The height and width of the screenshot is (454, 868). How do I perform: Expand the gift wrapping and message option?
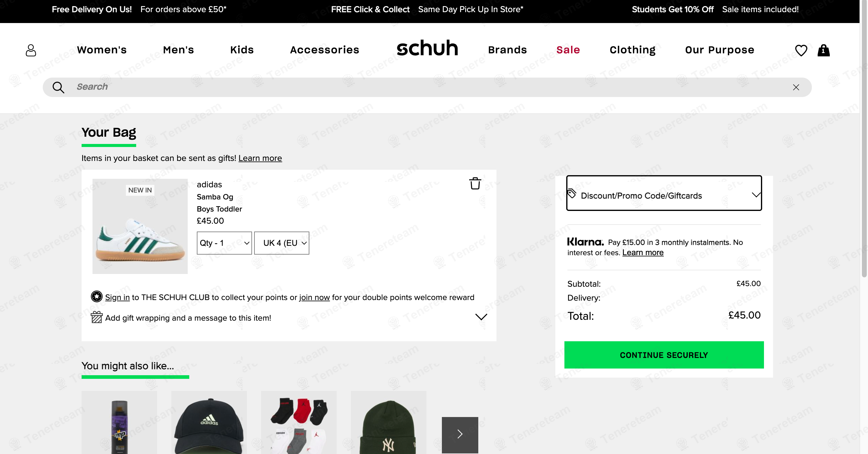tap(481, 317)
